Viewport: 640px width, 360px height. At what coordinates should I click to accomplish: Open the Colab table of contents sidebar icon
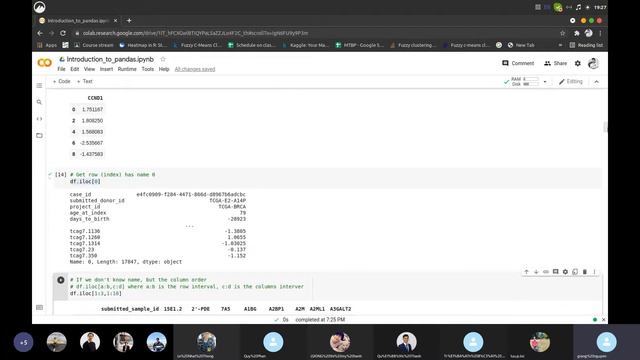(x=39, y=86)
